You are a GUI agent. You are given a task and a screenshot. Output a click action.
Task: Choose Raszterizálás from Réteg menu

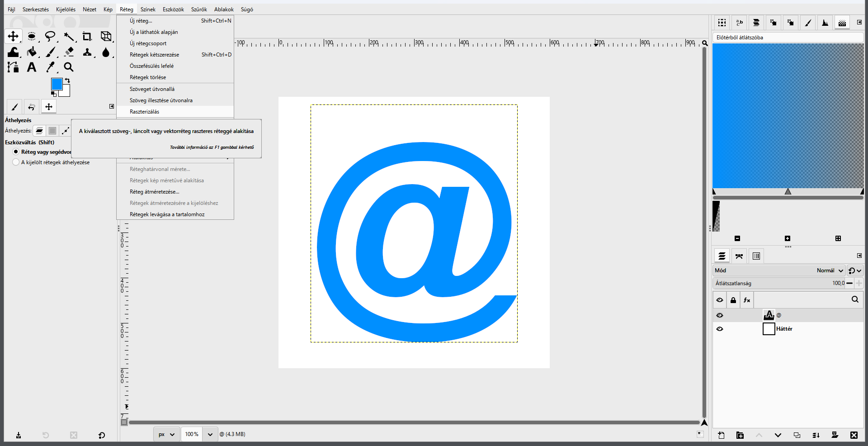[175, 112]
